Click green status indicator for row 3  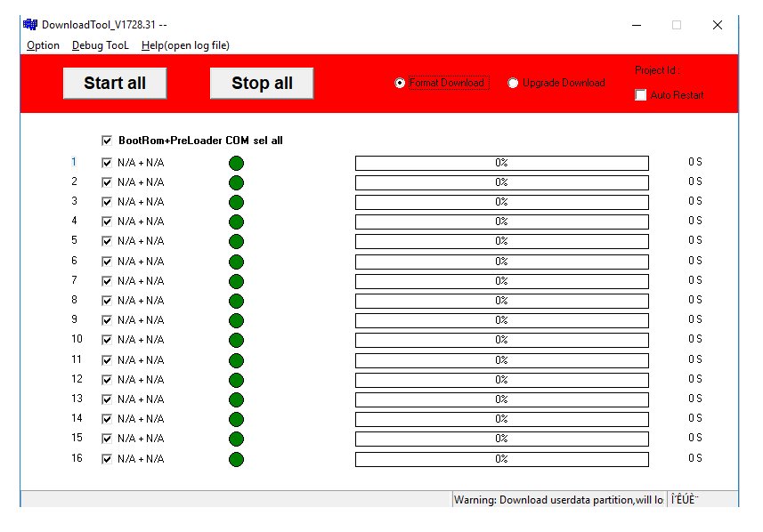(236, 202)
